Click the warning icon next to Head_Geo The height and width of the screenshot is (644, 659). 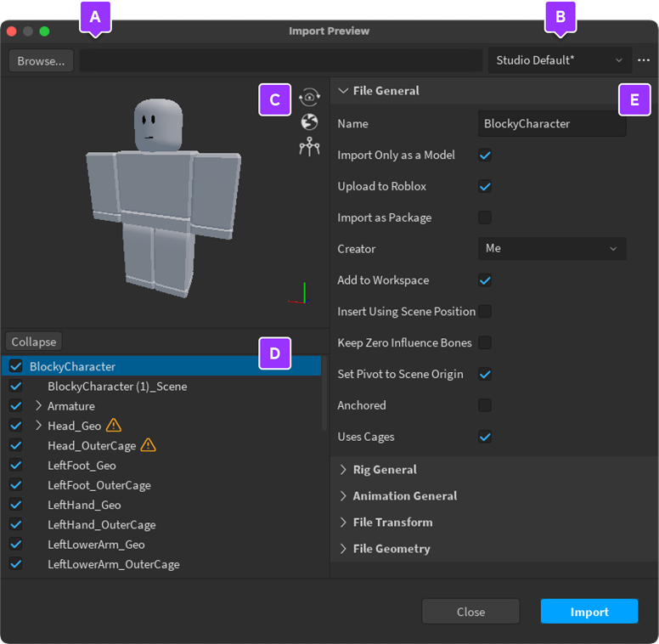[x=114, y=426]
